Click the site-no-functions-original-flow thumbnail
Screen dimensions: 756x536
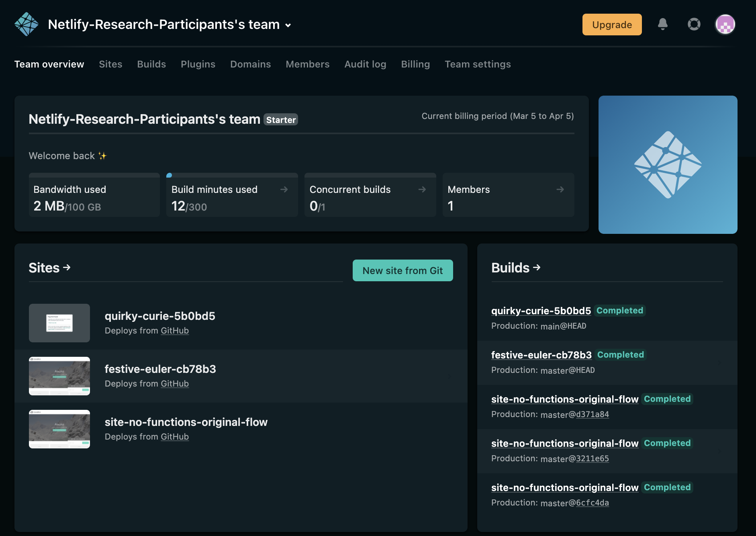click(59, 429)
